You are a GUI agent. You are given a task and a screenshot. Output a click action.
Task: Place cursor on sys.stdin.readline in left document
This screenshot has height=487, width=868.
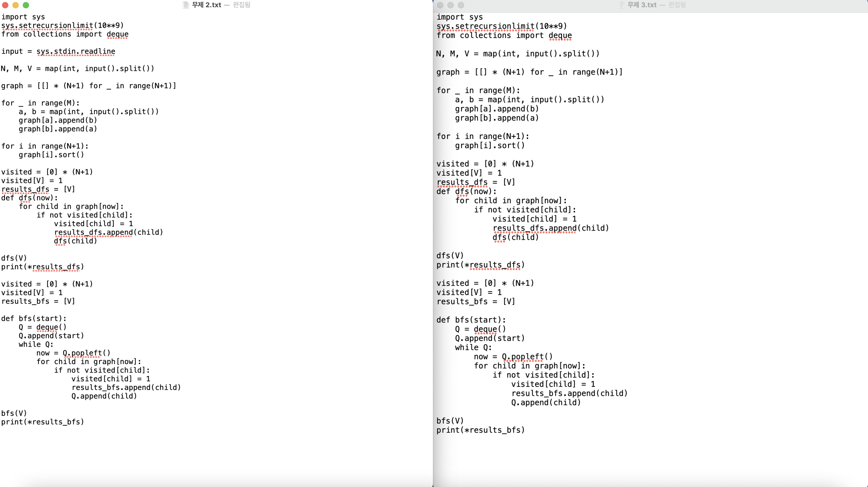click(76, 51)
